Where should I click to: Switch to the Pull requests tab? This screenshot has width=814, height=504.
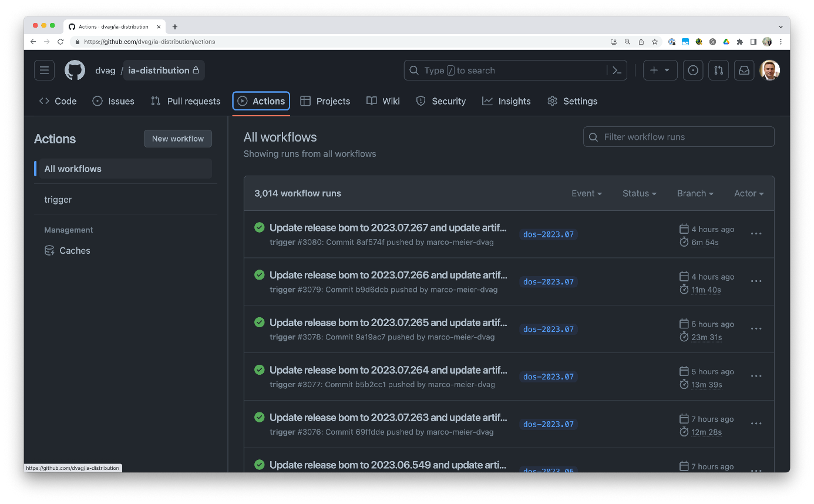[186, 101]
